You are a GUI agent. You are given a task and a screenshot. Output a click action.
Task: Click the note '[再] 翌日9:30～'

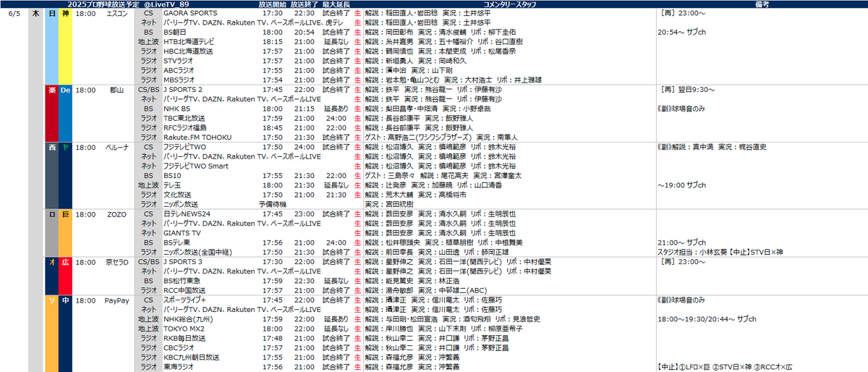tap(687, 90)
